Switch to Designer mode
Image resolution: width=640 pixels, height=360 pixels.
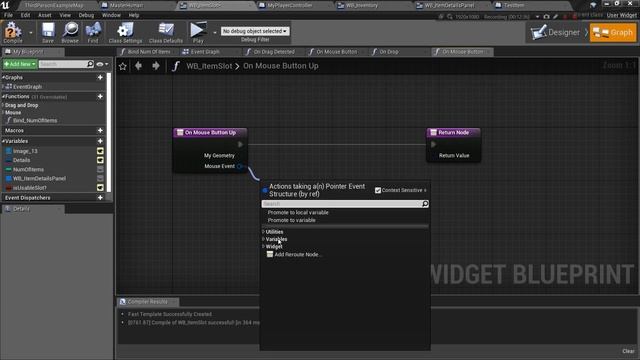point(556,32)
